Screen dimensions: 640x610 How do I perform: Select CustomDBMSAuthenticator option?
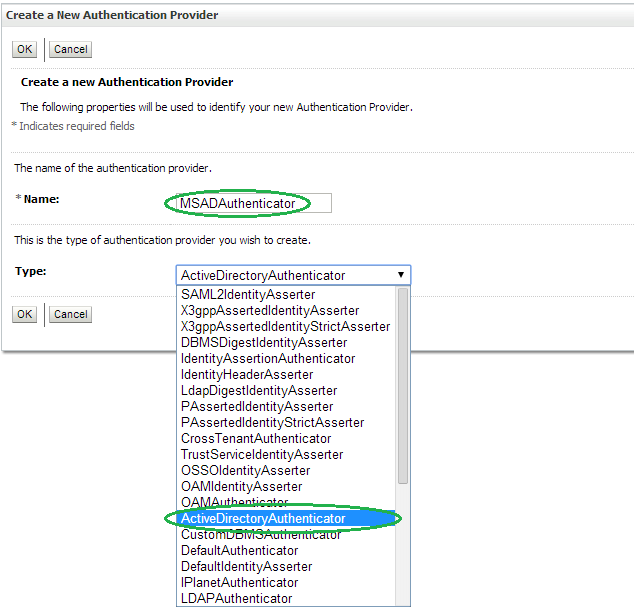pos(286,534)
